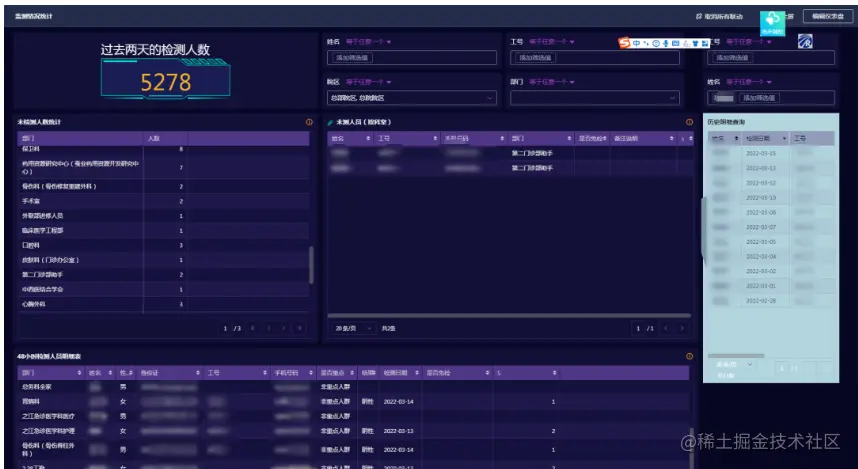Expand the empty 部门 value select box
Image resolution: width=858 pixels, height=469 pixels.
click(x=595, y=98)
